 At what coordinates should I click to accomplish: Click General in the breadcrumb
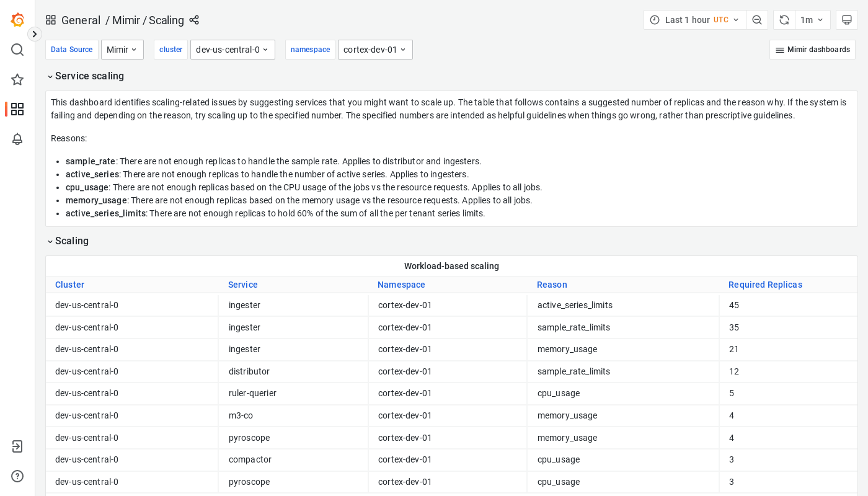81,20
